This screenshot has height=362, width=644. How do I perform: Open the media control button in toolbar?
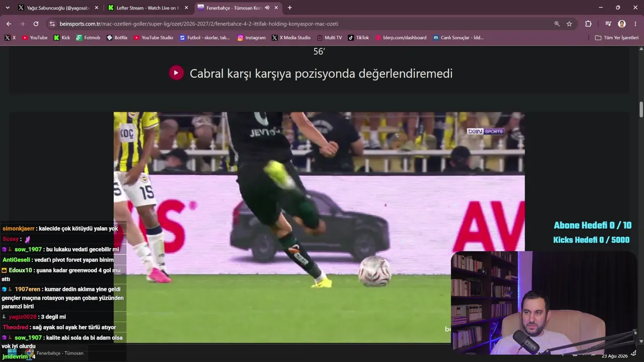[608, 24]
